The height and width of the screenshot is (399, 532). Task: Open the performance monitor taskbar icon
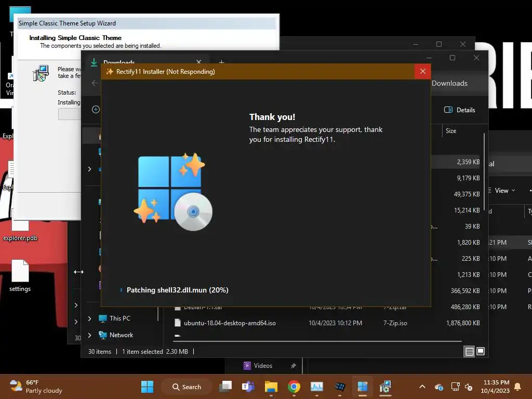(x=316, y=387)
